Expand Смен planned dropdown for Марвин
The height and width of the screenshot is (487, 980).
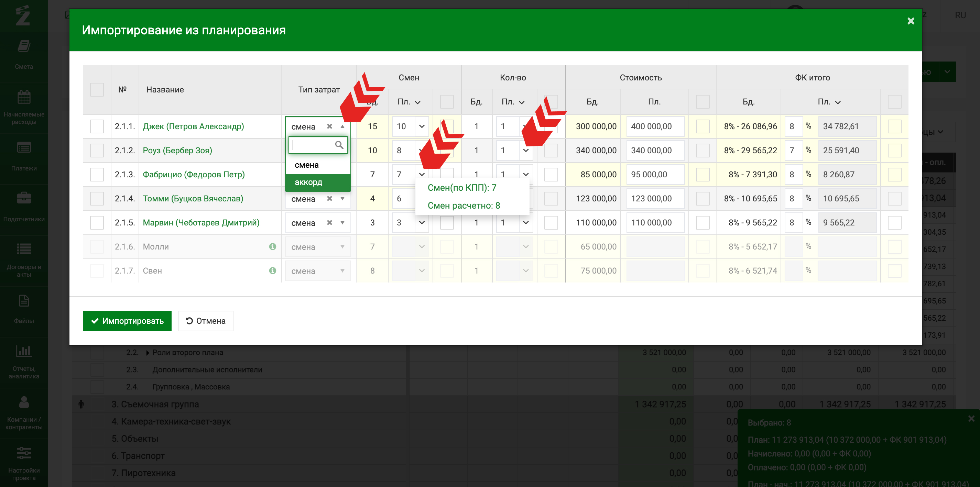tap(422, 223)
